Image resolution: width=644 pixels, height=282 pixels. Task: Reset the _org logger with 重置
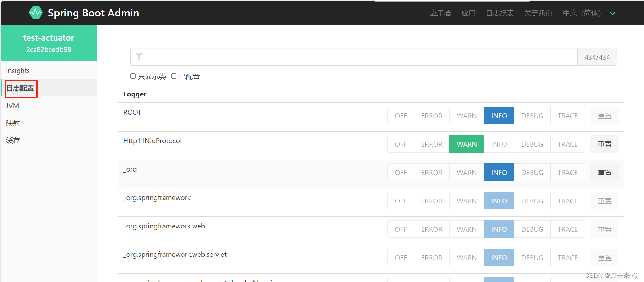[604, 172]
